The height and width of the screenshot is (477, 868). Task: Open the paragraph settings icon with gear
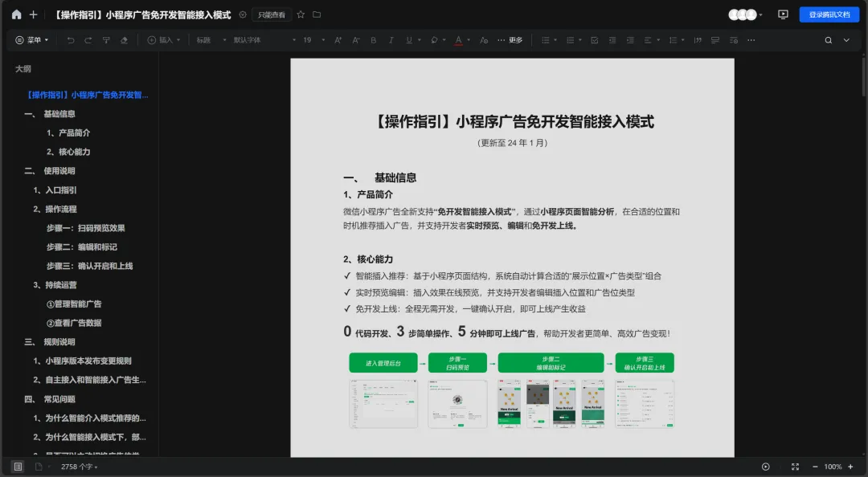point(734,40)
